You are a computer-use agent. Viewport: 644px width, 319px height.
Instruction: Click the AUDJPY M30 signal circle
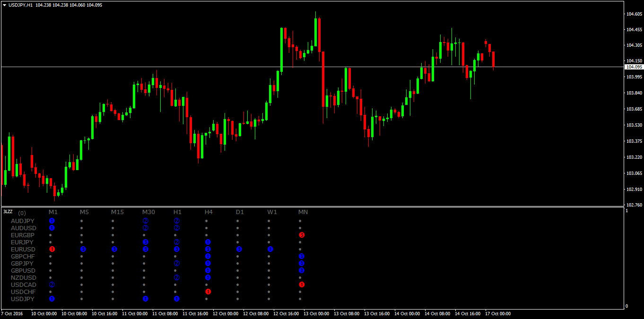coord(146,221)
